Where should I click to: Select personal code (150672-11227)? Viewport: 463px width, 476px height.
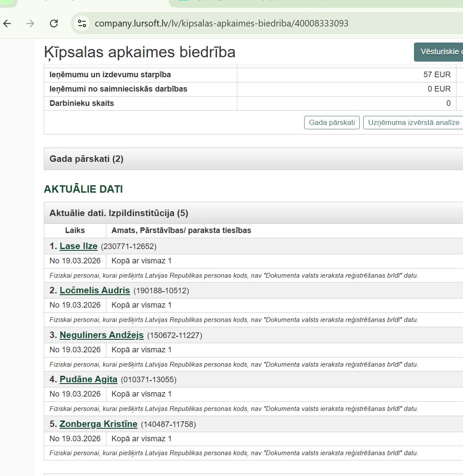[x=174, y=335]
